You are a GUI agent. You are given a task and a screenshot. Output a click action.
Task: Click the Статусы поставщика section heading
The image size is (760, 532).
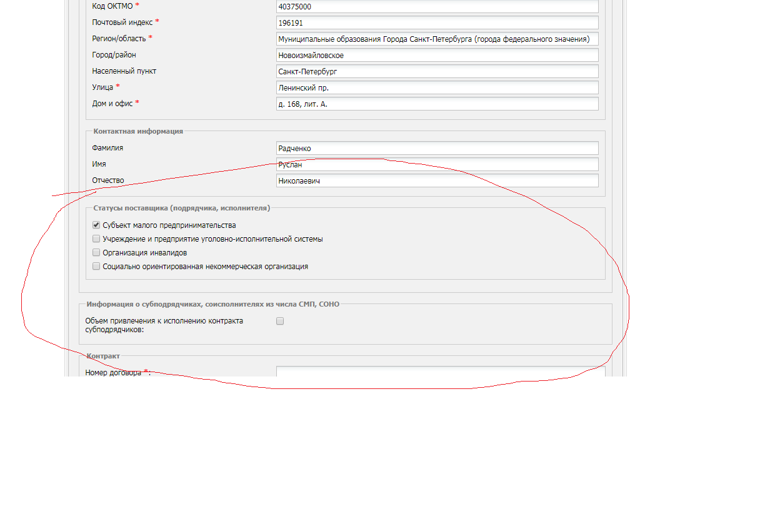tap(181, 208)
